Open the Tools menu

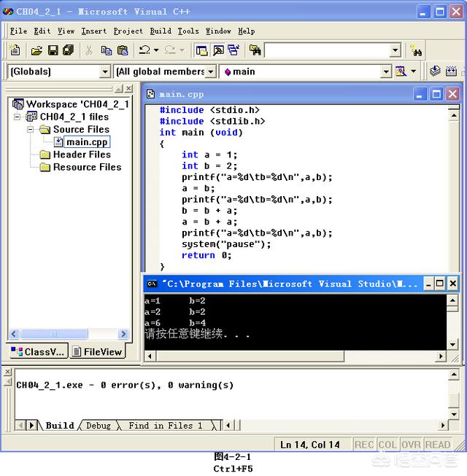click(188, 31)
